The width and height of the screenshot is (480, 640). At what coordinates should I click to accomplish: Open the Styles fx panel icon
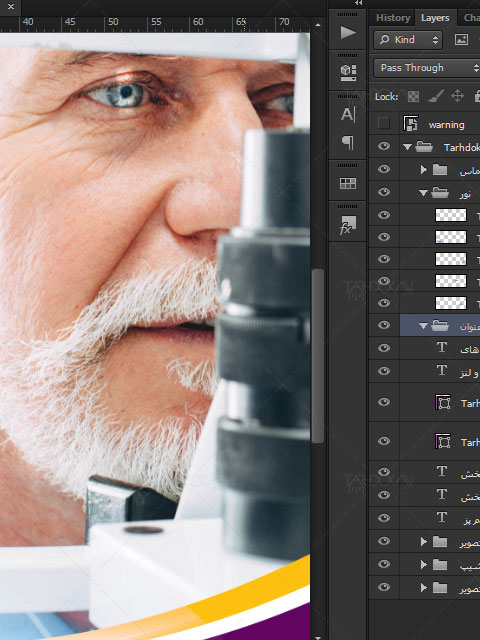348,225
